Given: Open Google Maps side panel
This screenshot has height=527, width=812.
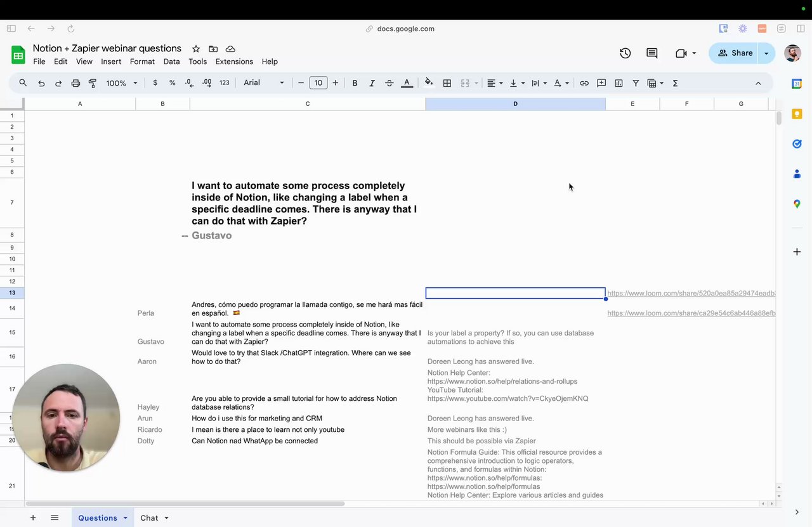Looking at the screenshot, I should pyautogui.click(x=797, y=204).
